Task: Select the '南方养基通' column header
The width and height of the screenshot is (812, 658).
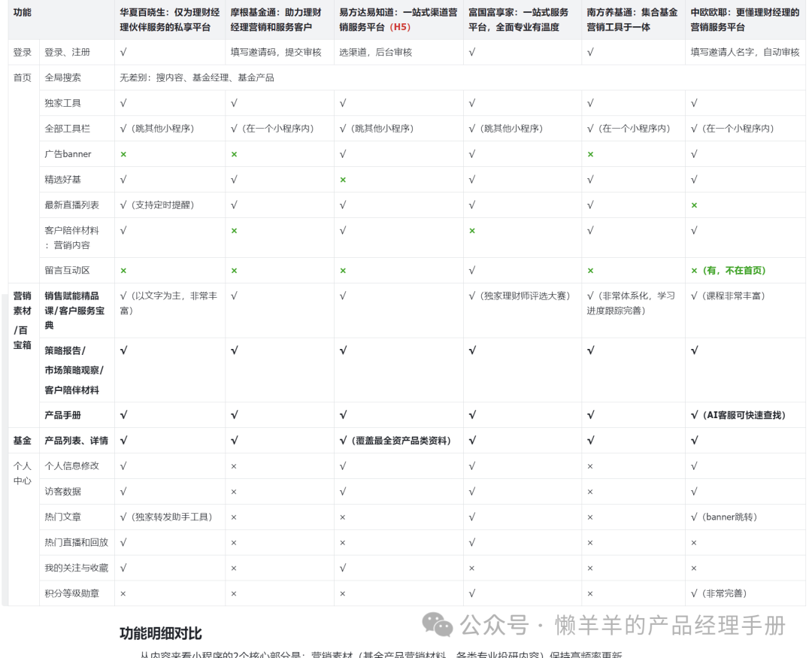Action: (632, 20)
